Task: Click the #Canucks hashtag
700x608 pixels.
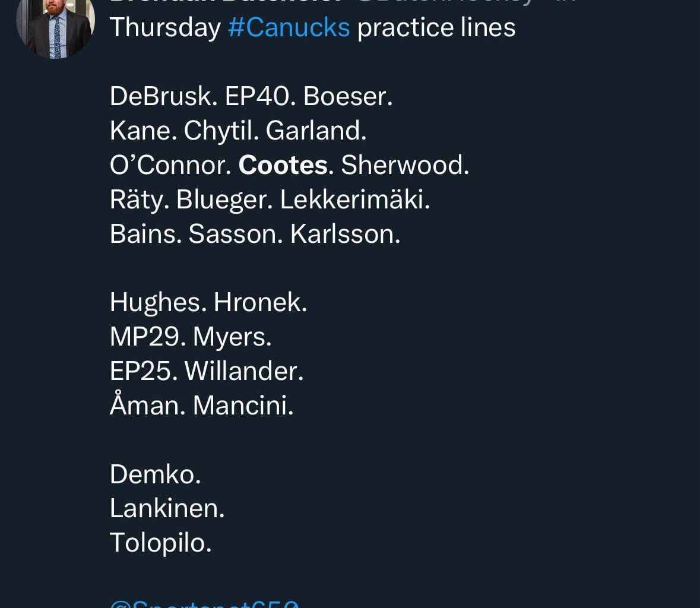Action: [289, 27]
